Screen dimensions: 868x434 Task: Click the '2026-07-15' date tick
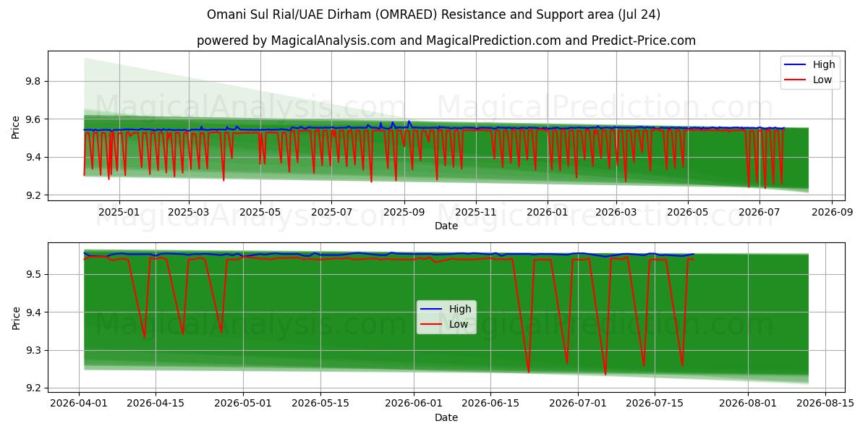(655, 404)
